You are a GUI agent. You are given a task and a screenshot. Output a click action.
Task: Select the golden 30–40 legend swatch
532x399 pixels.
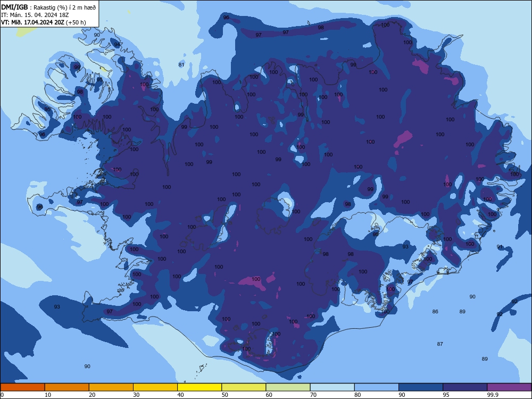[155, 387]
